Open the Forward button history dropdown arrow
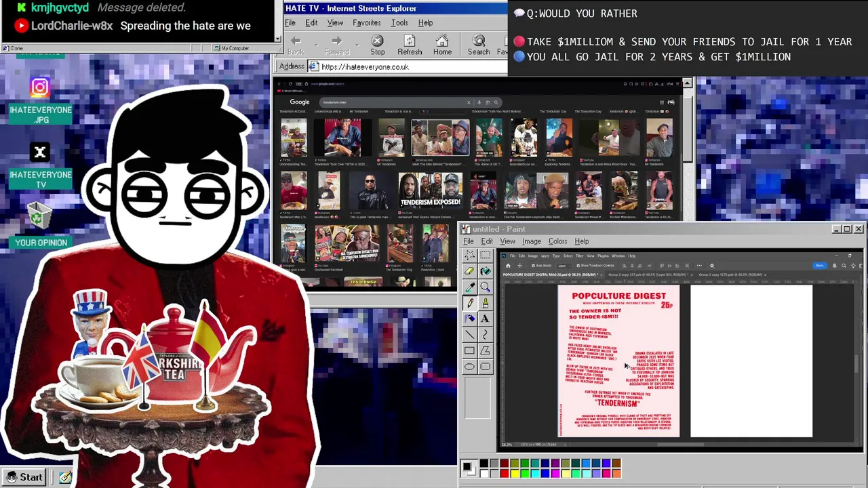Viewport: 868px width, 488px height. click(356, 44)
